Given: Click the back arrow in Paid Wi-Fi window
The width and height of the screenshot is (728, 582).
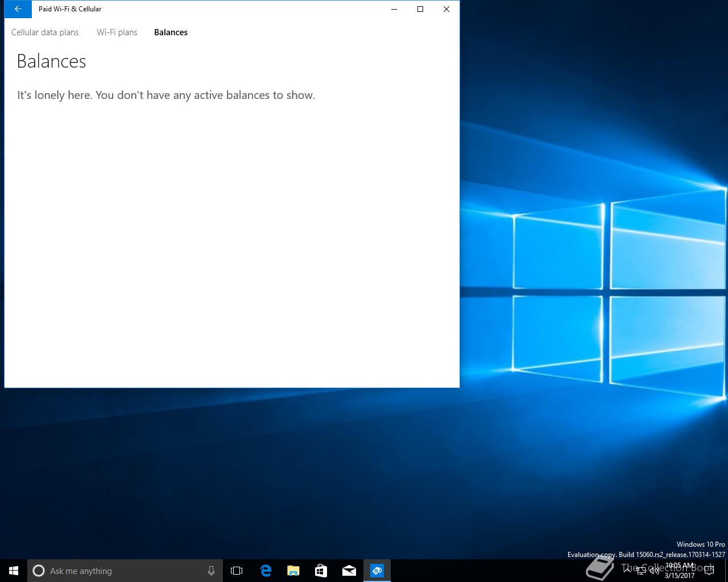Looking at the screenshot, I should [x=18, y=9].
